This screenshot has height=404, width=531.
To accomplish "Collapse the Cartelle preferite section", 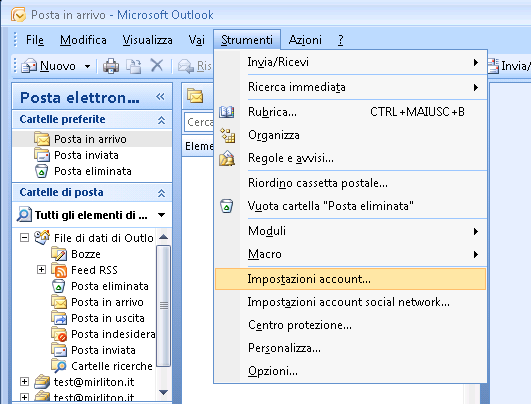I will 162,120.
